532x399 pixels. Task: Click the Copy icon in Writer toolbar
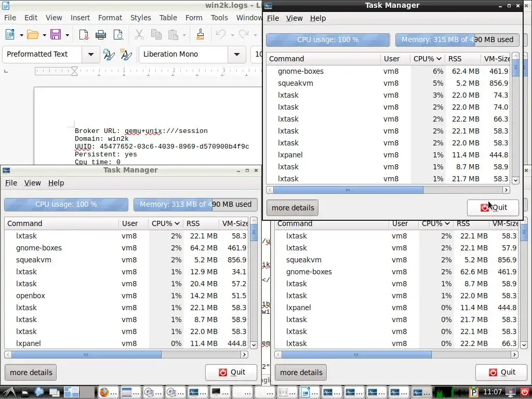point(156,34)
